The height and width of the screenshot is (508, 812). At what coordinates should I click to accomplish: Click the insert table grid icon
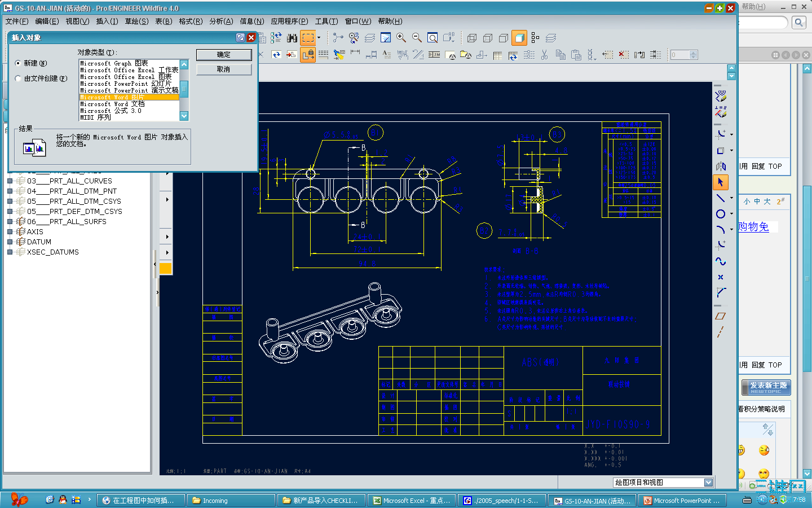497,55
